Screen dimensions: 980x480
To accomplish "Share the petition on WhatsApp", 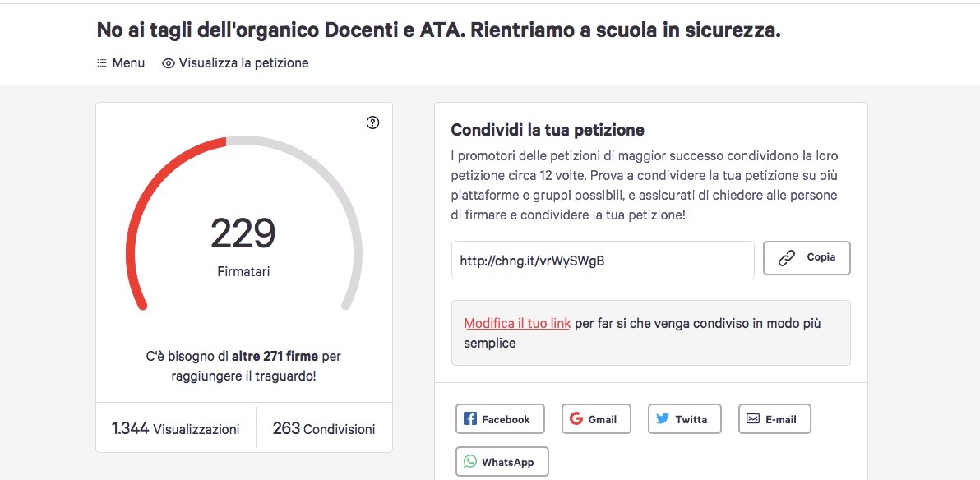I will coord(502,462).
